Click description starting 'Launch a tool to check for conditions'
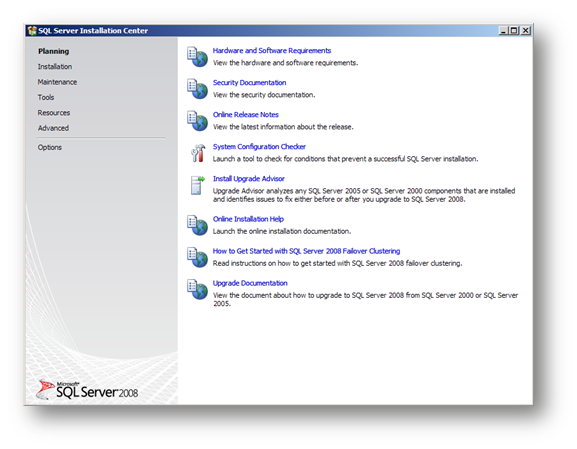Image resolution: width=577 pixels, height=449 pixels. coord(346,159)
